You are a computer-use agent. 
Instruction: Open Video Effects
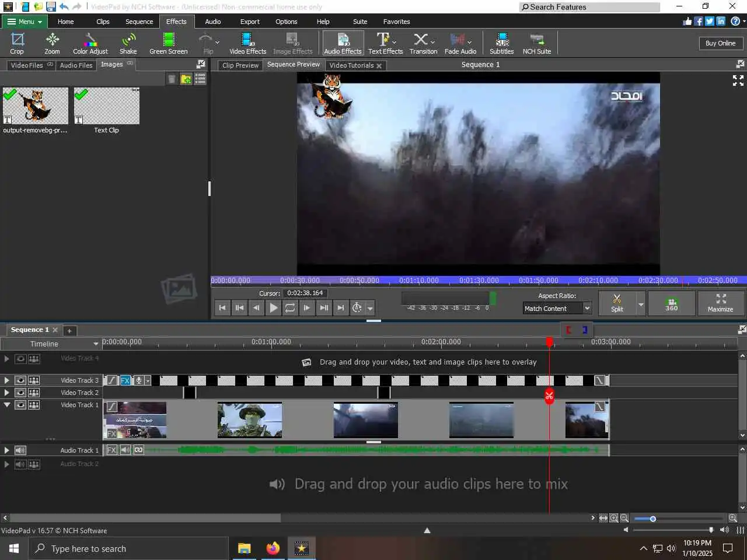247,44
